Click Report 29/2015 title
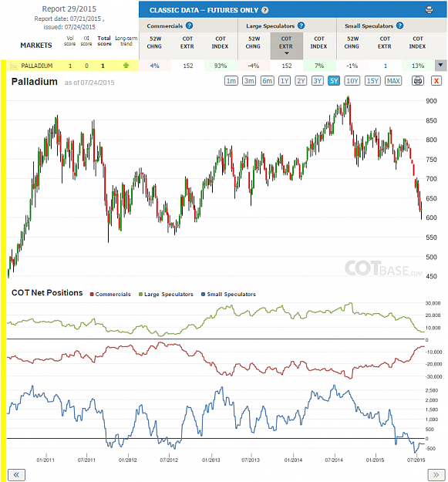Viewport: 448px width, 482px height. [69, 9]
